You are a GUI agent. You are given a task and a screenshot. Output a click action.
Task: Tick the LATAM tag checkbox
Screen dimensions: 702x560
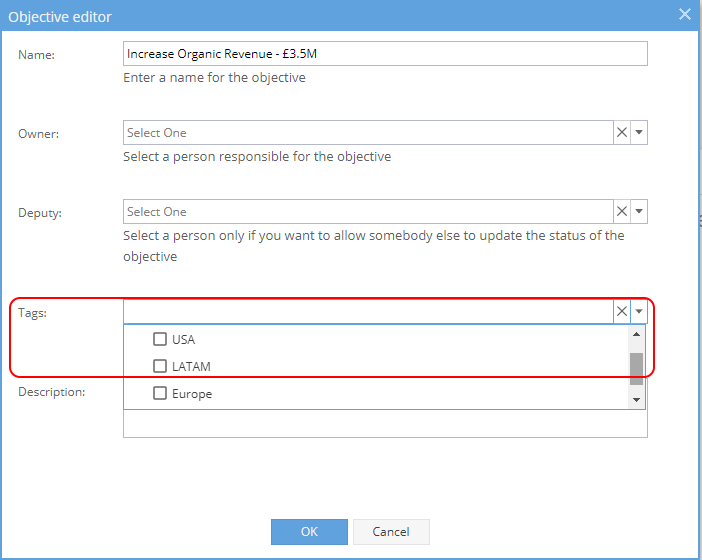160,366
